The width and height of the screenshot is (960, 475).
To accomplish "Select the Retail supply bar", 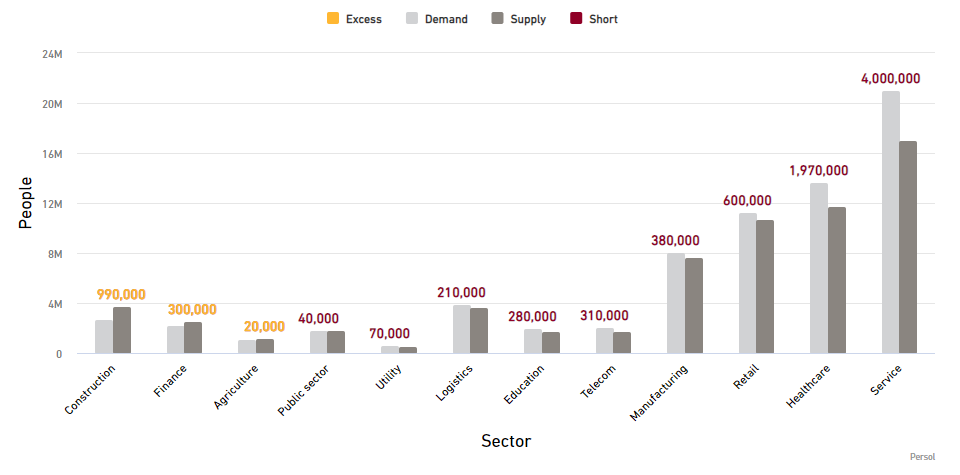I will point(765,286).
